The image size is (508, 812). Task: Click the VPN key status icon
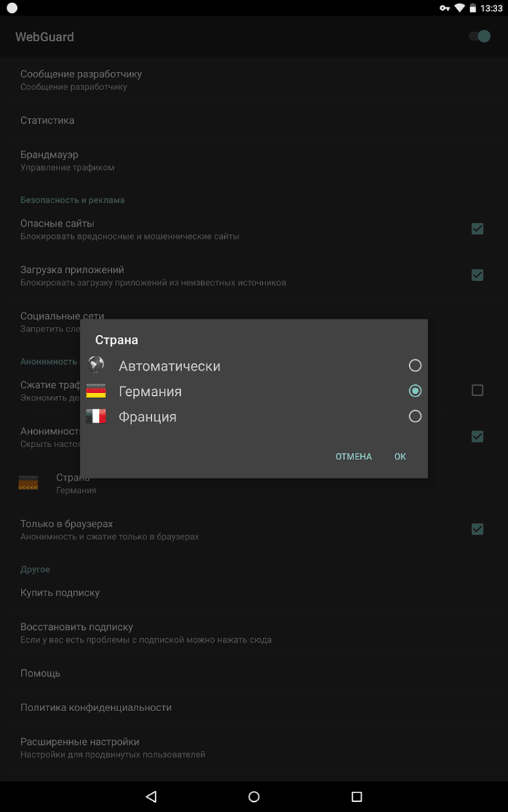(x=444, y=8)
